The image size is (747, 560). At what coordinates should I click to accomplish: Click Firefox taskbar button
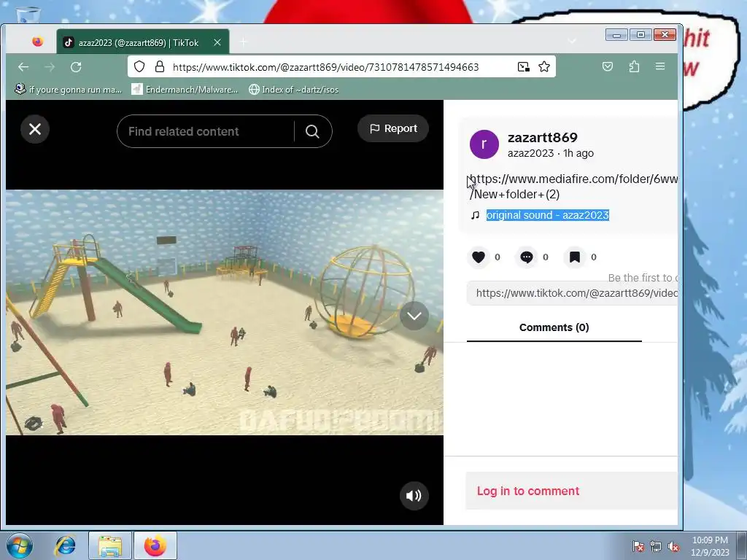coord(155,545)
